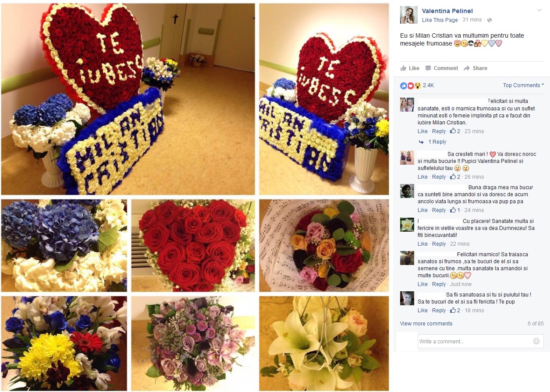Open the white lilies bouquet photo
Screen dimensions: 550x392
point(324,343)
